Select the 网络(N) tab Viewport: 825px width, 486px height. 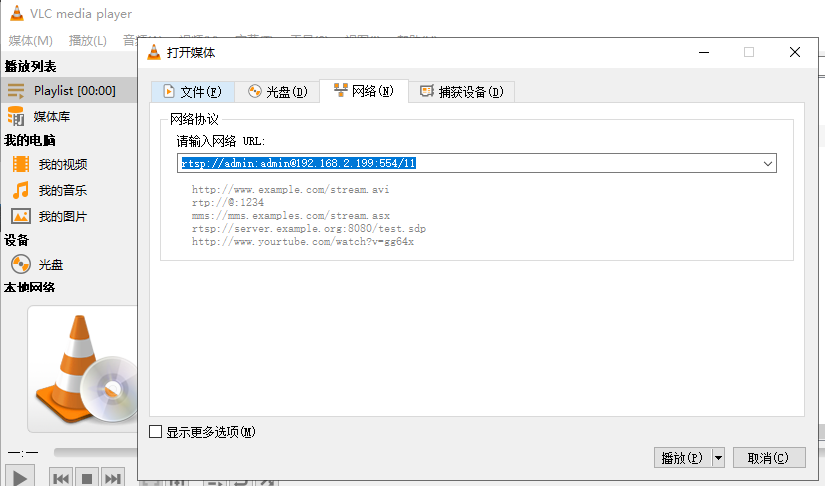point(364,91)
